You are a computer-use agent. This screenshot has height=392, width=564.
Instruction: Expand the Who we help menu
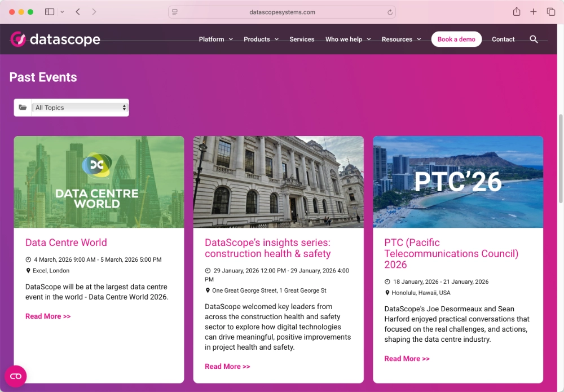[x=347, y=39]
